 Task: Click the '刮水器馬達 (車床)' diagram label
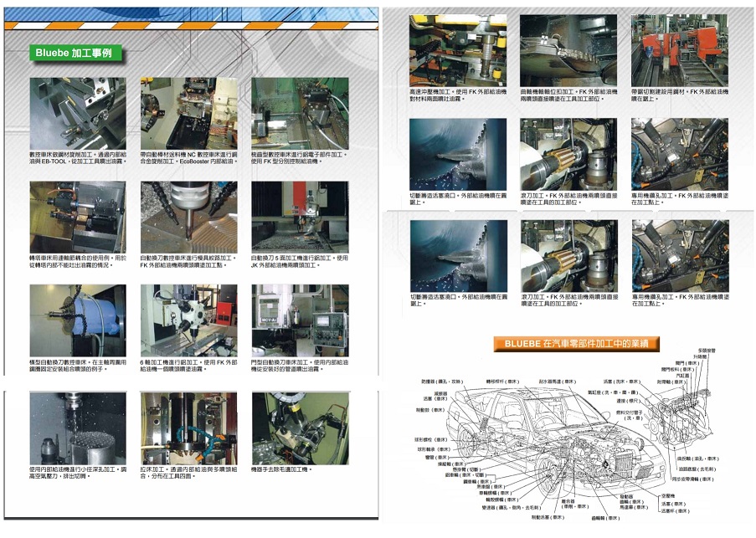tap(558, 382)
